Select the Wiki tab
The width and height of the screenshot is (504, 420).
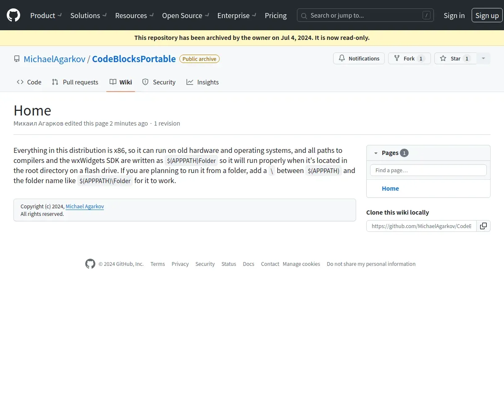click(x=121, y=82)
